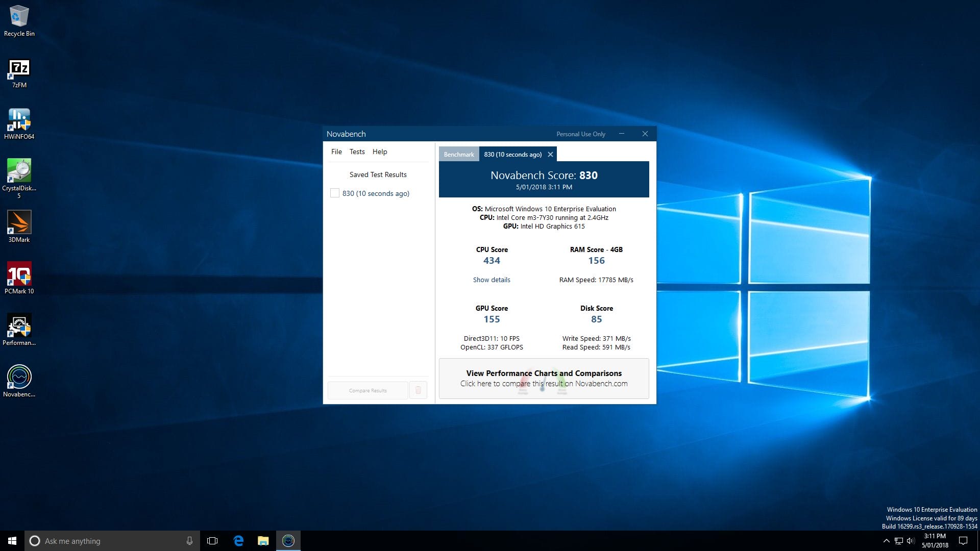Open Microsoft Edge from the taskbar
This screenshot has width=980, height=551.
point(238,541)
